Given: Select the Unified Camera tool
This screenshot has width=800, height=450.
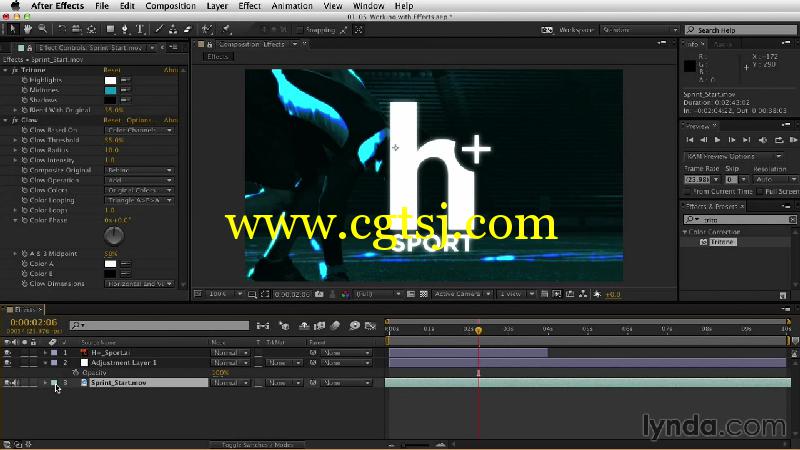Looking at the screenshot, I should [x=77, y=30].
